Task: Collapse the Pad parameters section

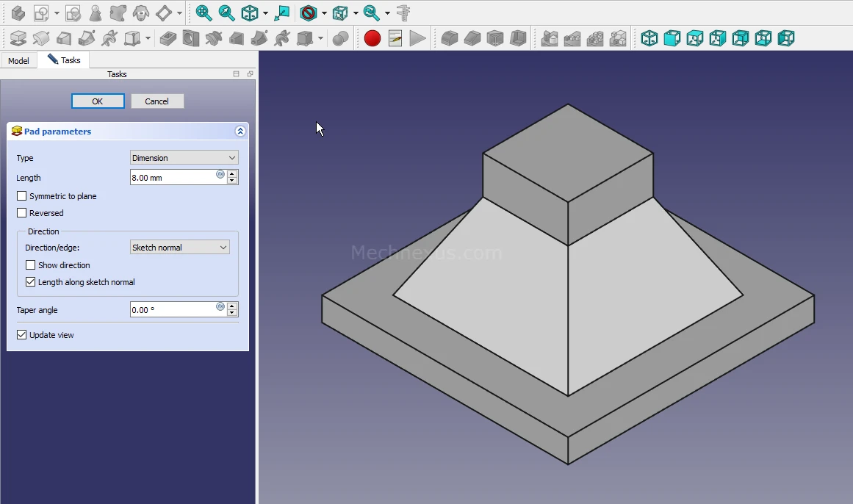Action: 240,132
